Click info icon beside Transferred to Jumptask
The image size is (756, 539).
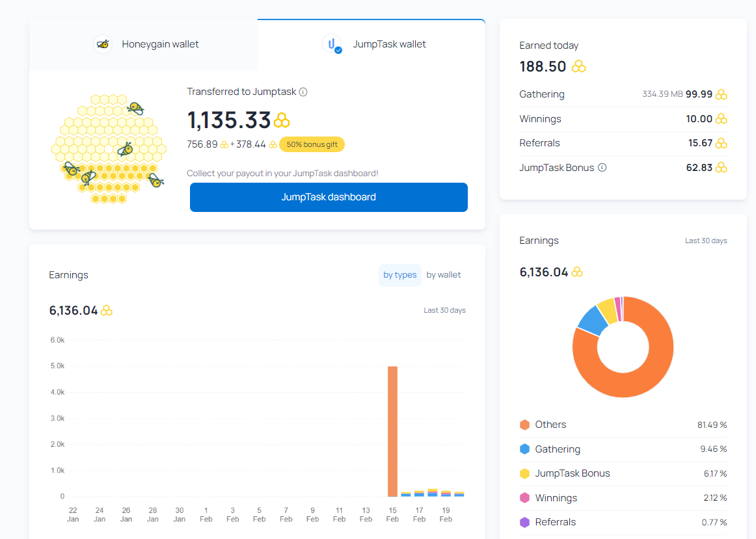(x=303, y=92)
